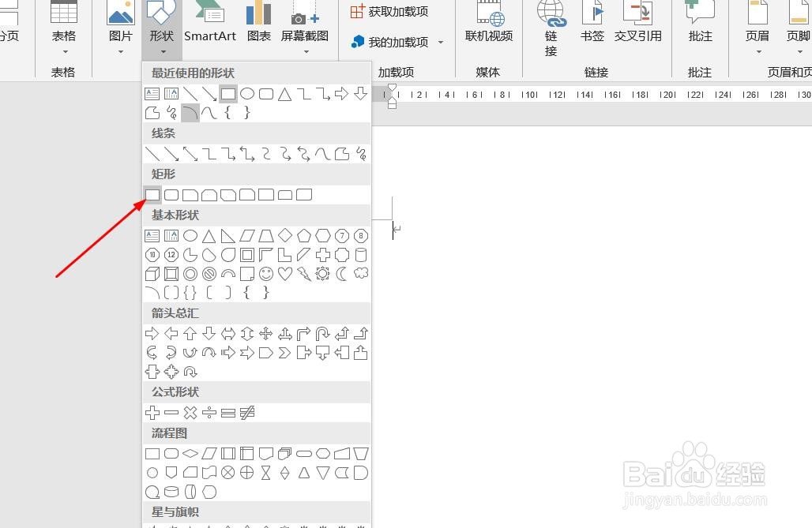Viewport: 812px width, 528px height.
Task: Pick the cloud shape
Action: point(361,273)
